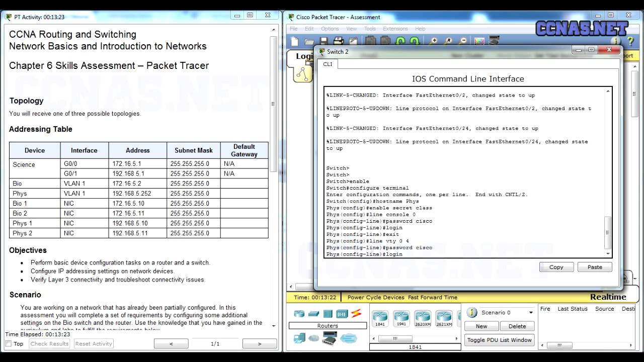
Task: Click Check Results in PT Activity window
Action: click(x=49, y=344)
